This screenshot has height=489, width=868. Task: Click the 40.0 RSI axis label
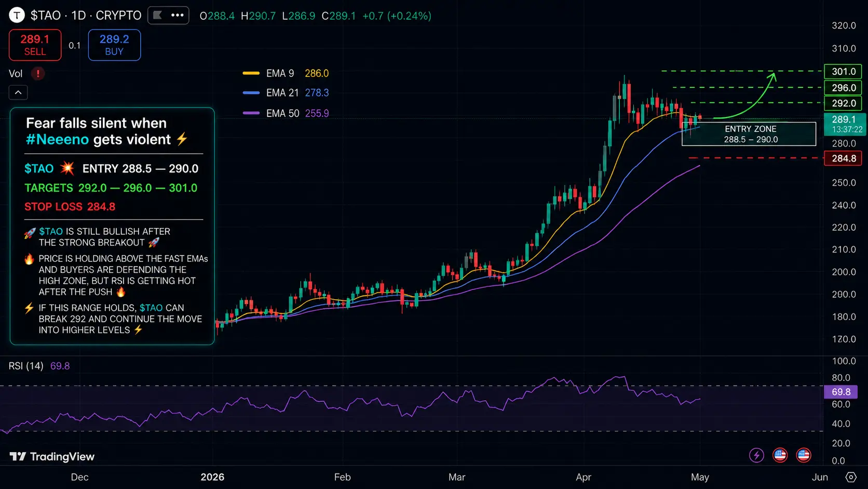coord(841,424)
